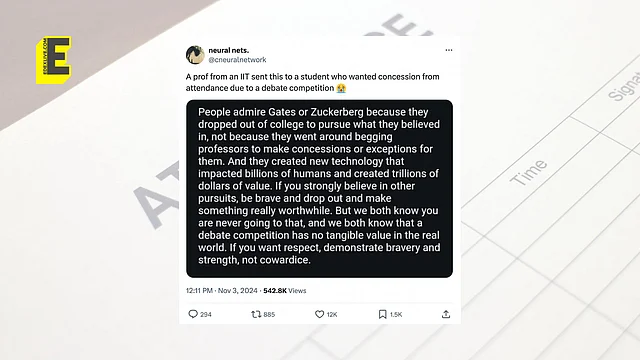Open the neural nets. display name
The height and width of the screenshot is (360, 640).
coord(229,50)
